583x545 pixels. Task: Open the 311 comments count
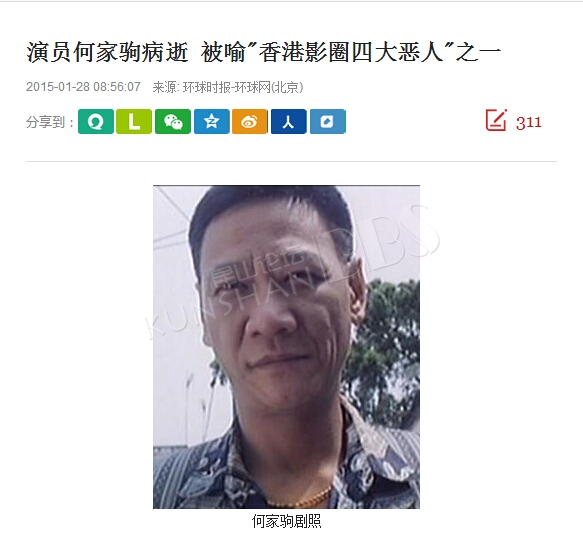(528, 122)
